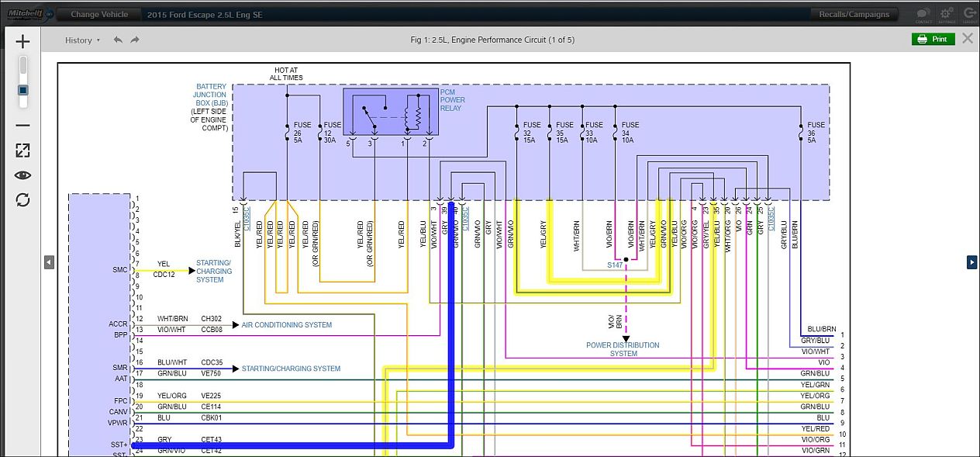Click the zoom in plus icon

pos(22,40)
